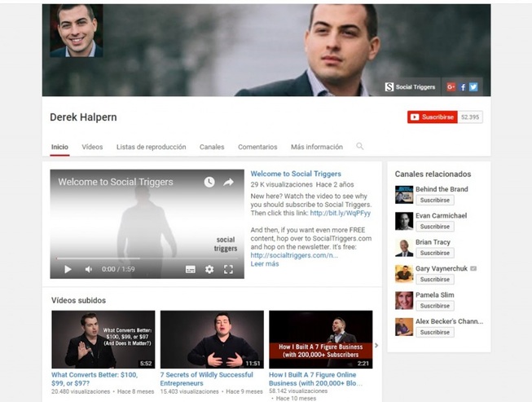
Task: Open Alex Becker's Channel name
Action: point(449,321)
